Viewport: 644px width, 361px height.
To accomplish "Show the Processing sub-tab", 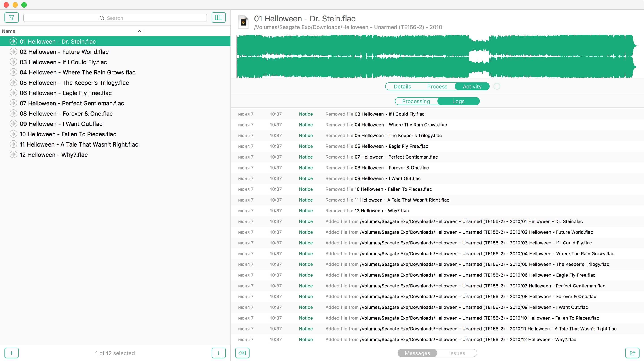I will point(416,101).
